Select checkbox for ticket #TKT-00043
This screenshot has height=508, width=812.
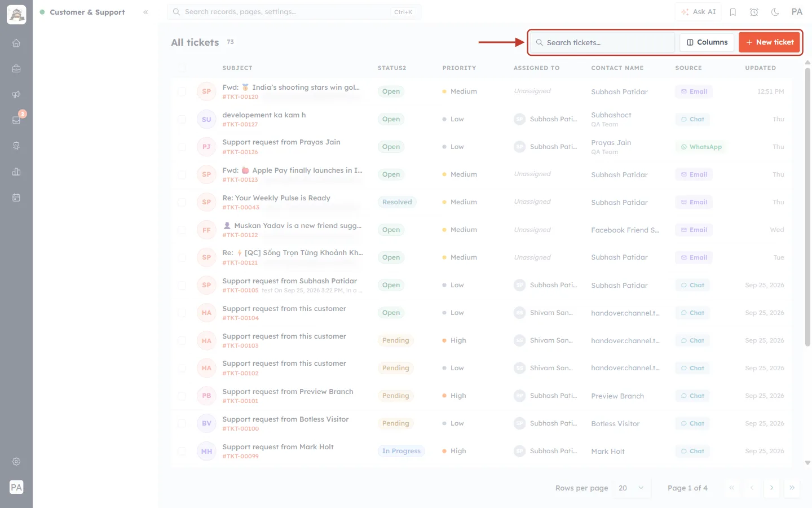click(182, 202)
